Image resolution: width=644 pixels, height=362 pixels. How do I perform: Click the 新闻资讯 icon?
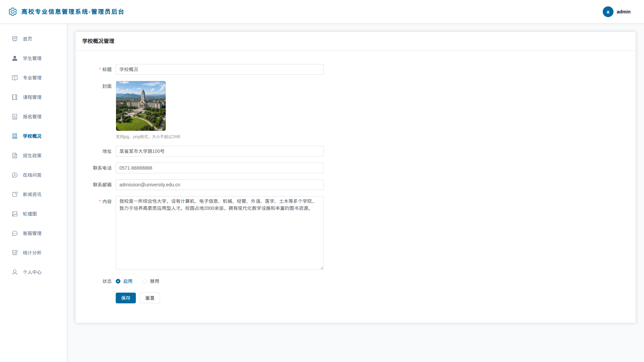pyautogui.click(x=15, y=194)
